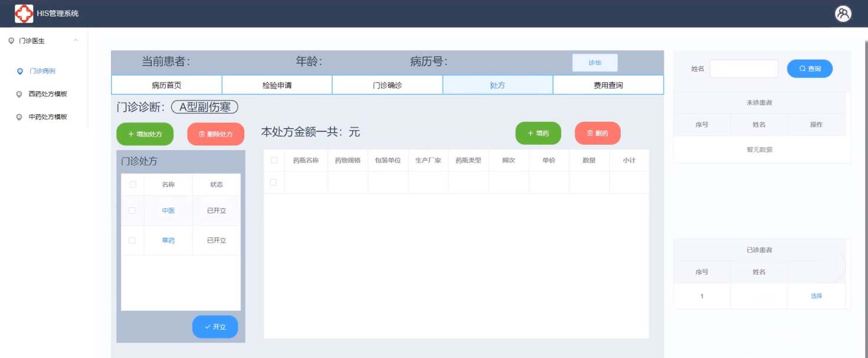Click the HIS red cross logo
Image resolution: width=868 pixels, height=358 pixels.
pyautogui.click(x=24, y=14)
